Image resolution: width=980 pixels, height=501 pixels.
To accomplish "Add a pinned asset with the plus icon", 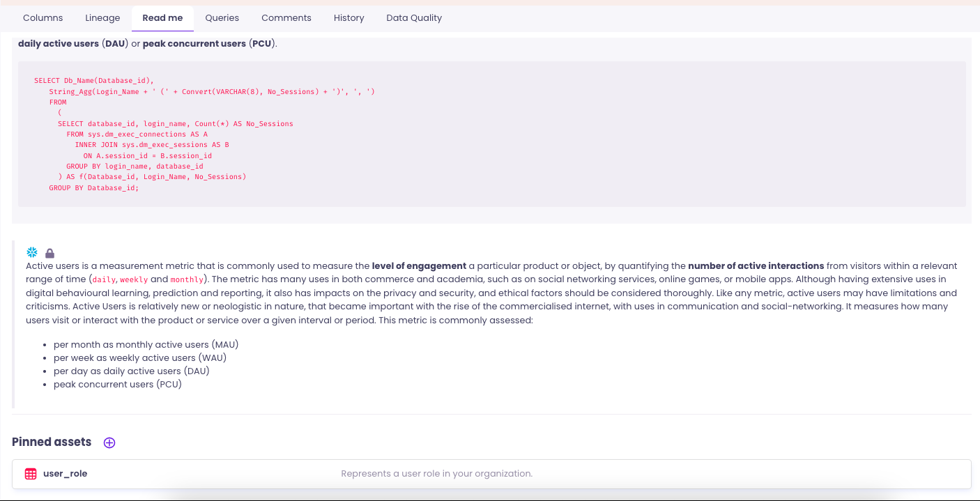I will tap(109, 442).
